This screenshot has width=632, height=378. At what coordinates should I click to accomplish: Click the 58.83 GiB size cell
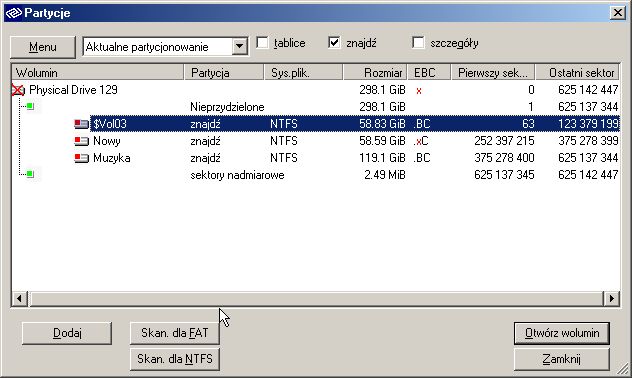pyautogui.click(x=382, y=124)
